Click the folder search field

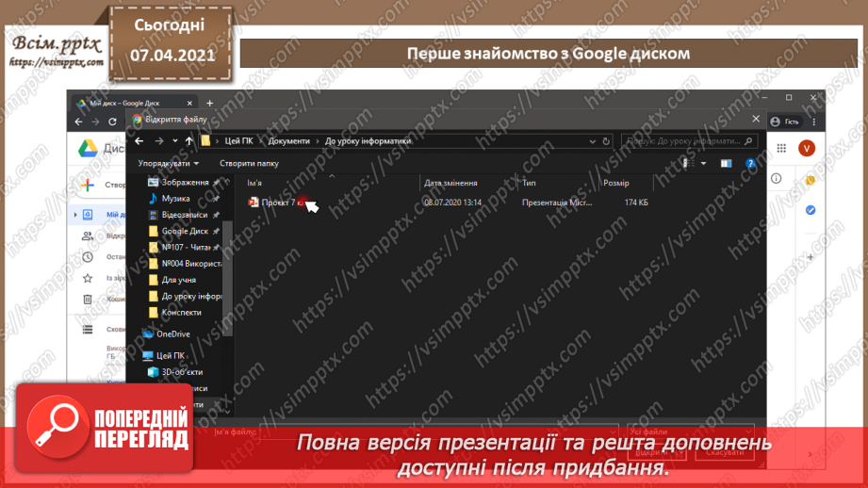point(689,141)
